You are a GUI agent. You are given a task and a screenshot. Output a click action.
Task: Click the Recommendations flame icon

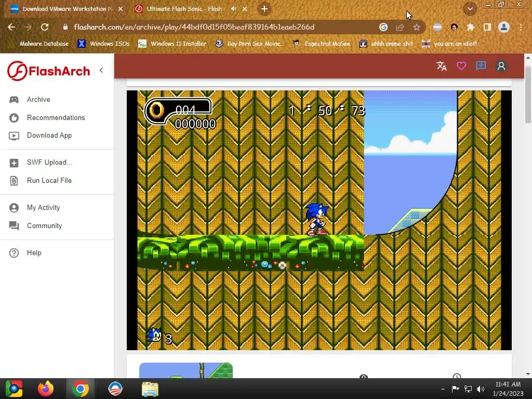[x=14, y=118]
